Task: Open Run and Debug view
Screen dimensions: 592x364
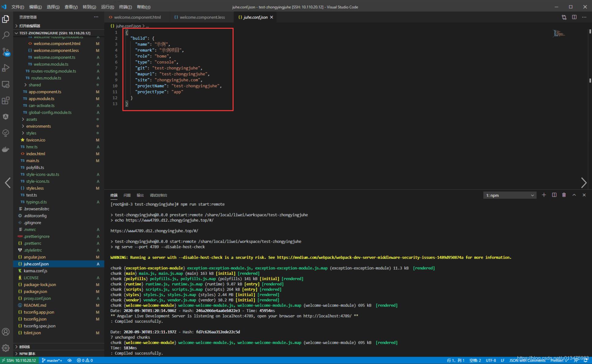Action: (x=6, y=68)
